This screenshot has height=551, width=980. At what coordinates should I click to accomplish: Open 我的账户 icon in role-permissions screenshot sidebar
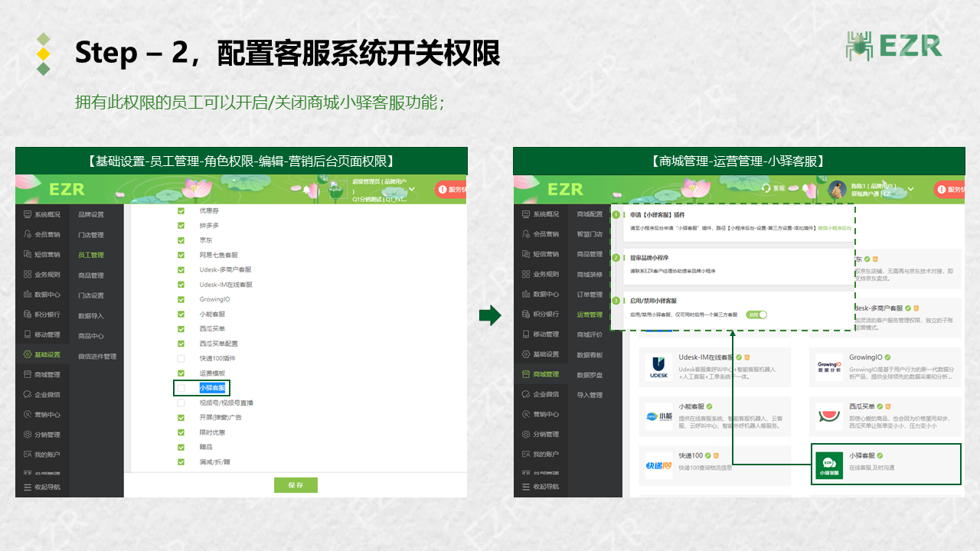click(x=28, y=454)
